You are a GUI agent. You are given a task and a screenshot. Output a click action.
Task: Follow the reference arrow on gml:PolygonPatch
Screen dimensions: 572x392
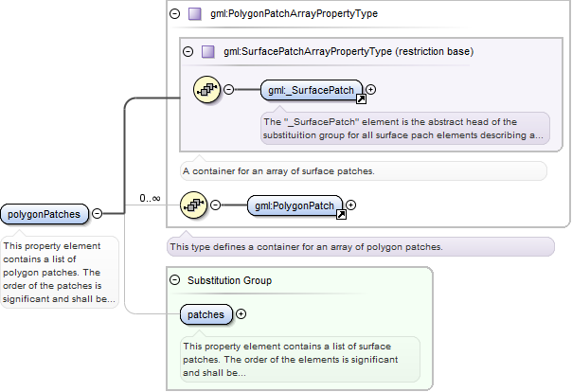[x=341, y=214]
